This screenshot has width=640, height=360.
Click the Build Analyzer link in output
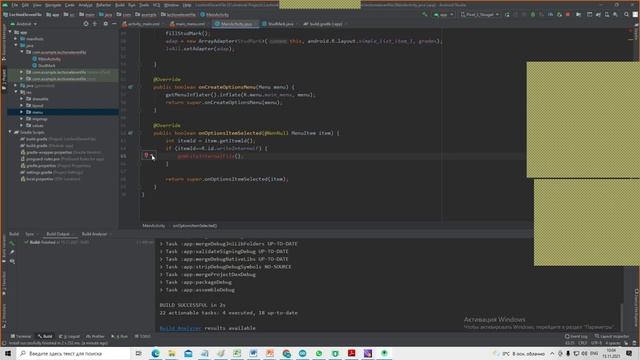(180, 328)
